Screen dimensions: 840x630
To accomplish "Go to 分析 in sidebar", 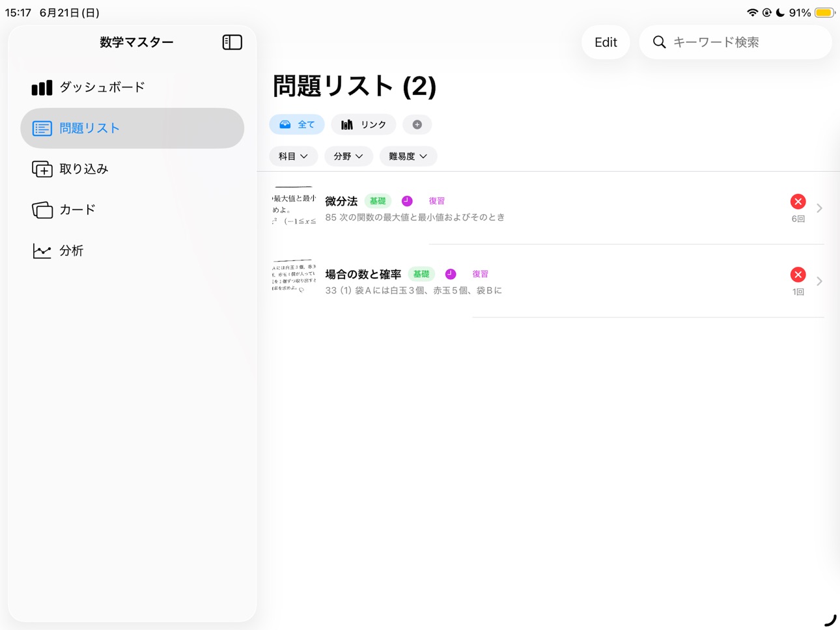I will (132, 251).
